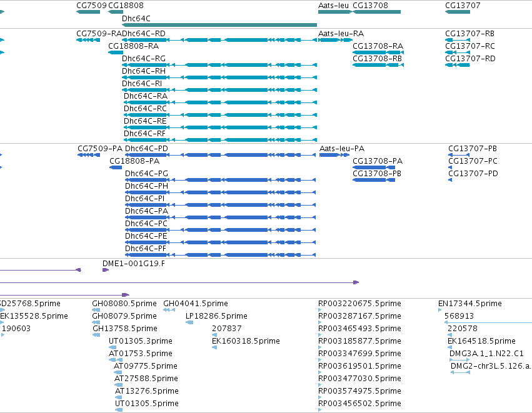Click the Aats-leu-RA transcript label
532x413 pixels.
pyautogui.click(x=341, y=34)
